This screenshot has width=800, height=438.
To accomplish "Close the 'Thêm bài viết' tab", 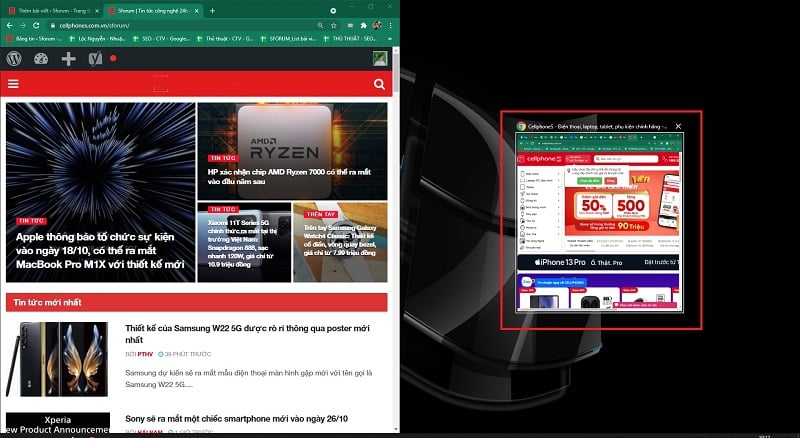I will (97, 11).
